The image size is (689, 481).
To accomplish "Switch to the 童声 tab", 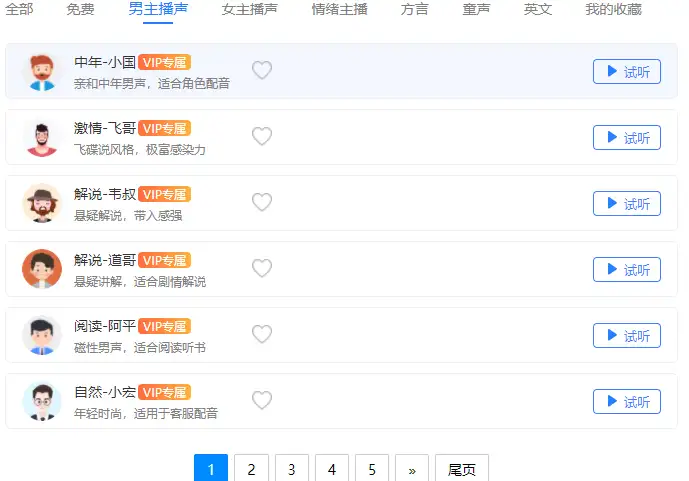I will click(x=476, y=9).
